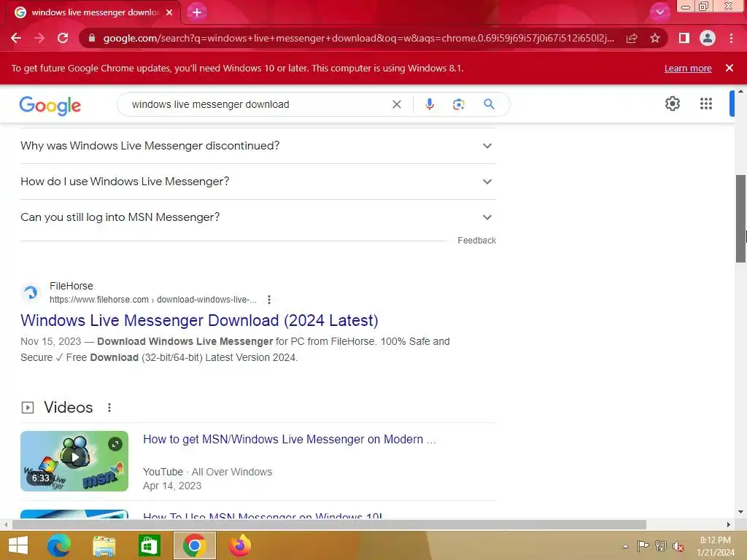Open the Google apps grid
Viewport: 747px width, 560px height.
point(706,104)
